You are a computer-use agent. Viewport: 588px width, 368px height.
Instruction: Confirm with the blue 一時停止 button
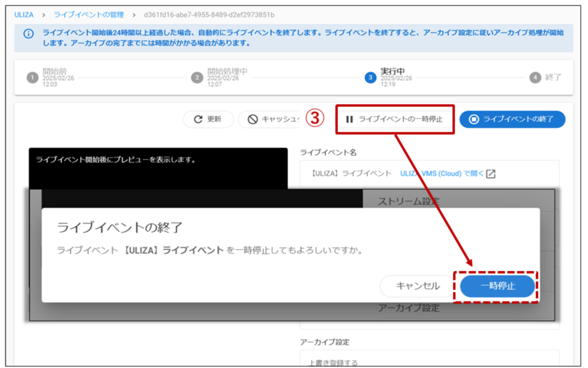pos(497,286)
